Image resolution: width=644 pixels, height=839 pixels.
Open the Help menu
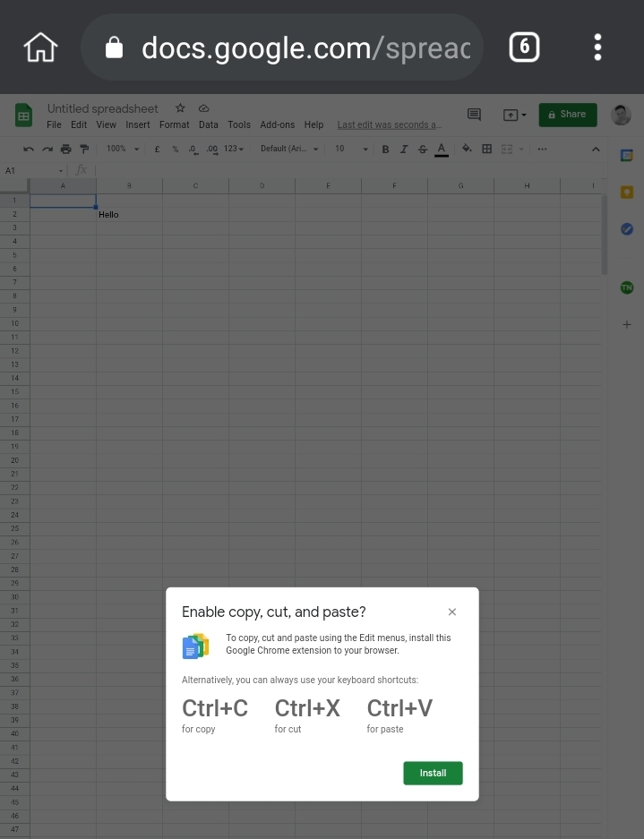click(x=313, y=124)
